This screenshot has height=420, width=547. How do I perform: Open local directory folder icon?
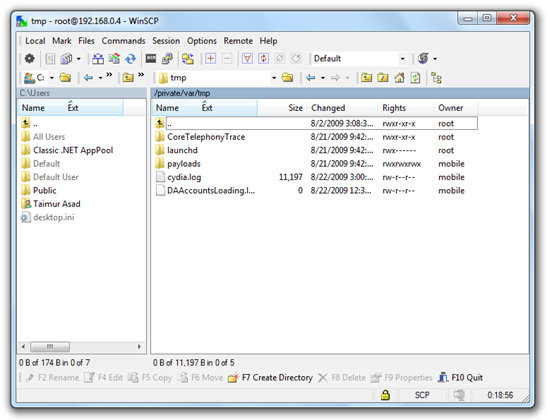65,77
